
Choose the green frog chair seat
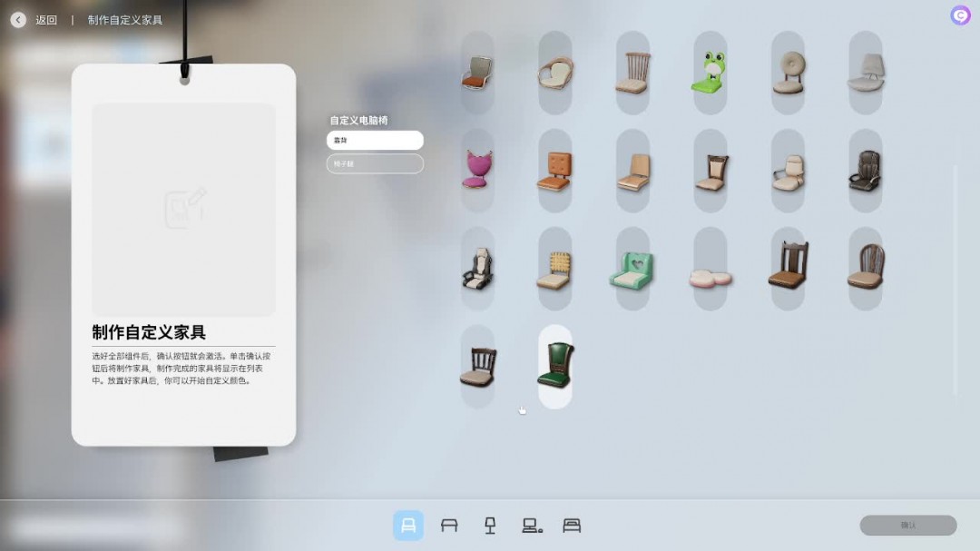click(x=710, y=73)
